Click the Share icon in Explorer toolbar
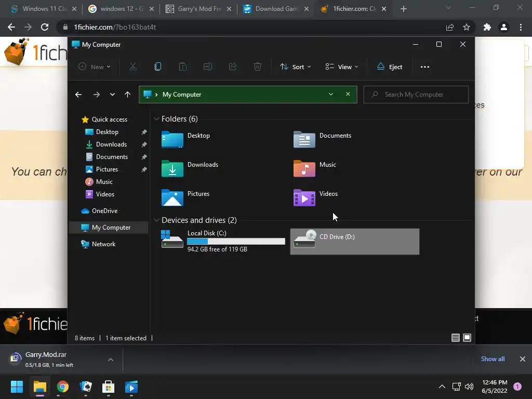 (233, 67)
